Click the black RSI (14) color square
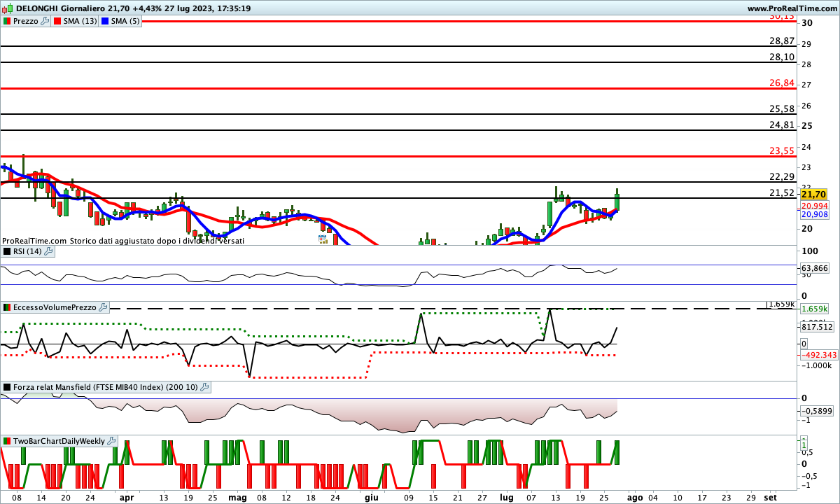The image size is (840, 504). pos(7,251)
